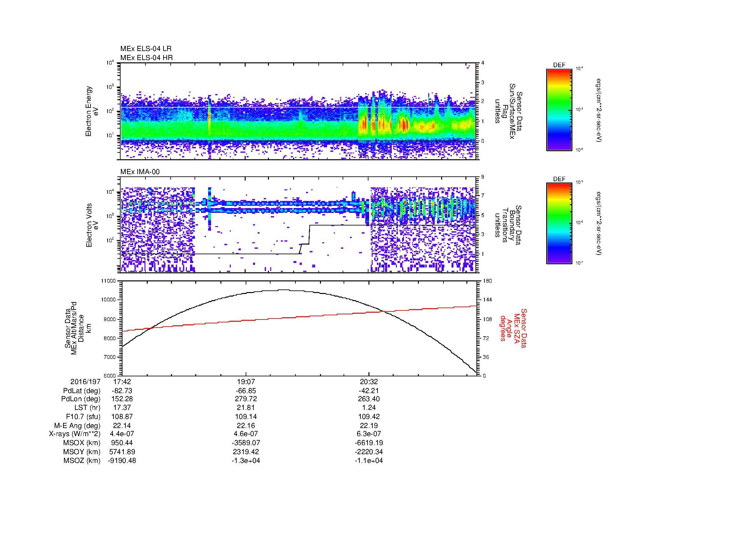Click the MSOY value '5741.89'
This screenshot has width=756, height=534.
click(122, 452)
